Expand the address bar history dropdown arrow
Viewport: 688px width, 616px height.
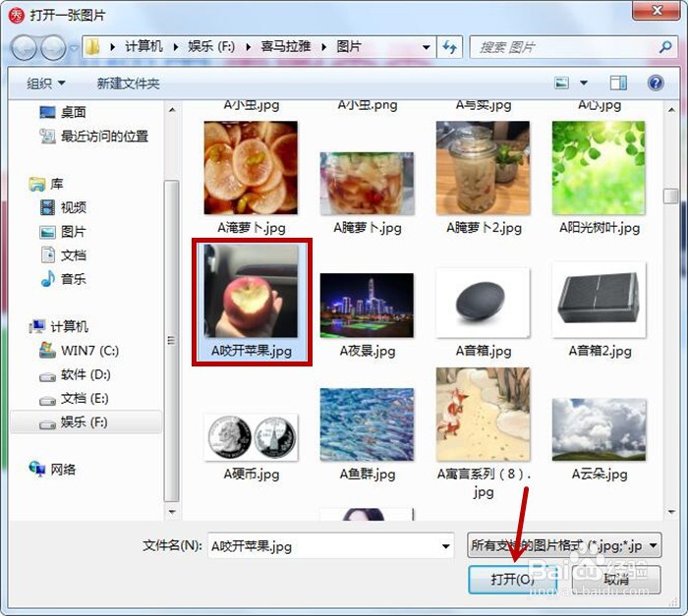coord(426,47)
